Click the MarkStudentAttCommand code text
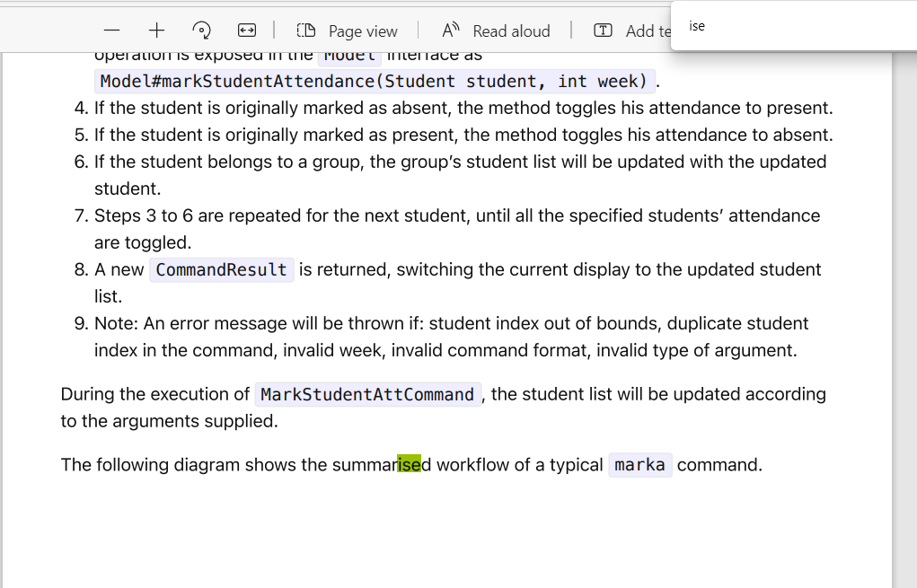Image resolution: width=917 pixels, height=588 pixels. pyautogui.click(x=368, y=394)
